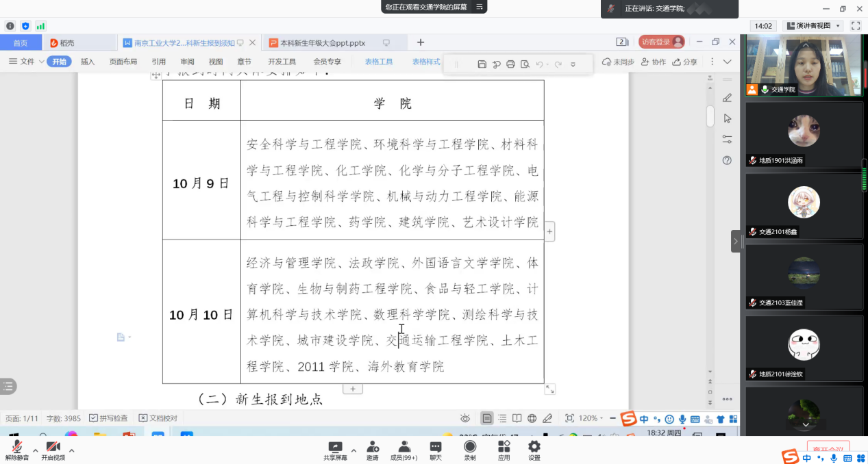Click the 访客登录 login button
Screen dimensions: 868x464
(x=661, y=42)
